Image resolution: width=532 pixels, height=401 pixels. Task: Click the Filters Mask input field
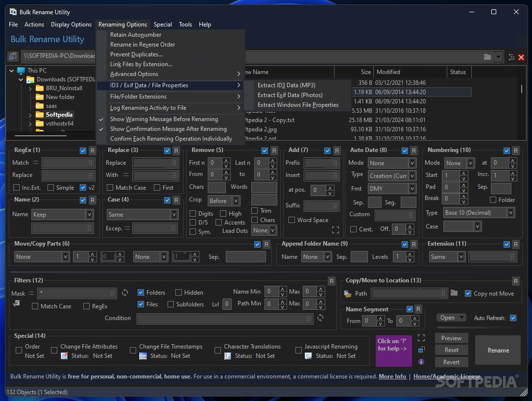tap(78, 293)
